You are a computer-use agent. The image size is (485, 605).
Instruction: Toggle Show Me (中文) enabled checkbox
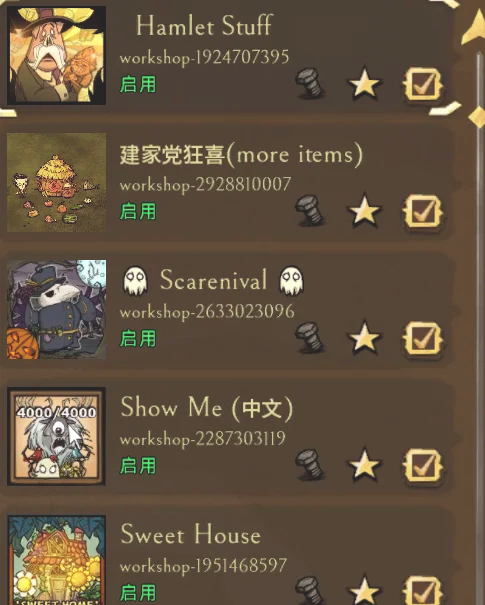coord(423,465)
